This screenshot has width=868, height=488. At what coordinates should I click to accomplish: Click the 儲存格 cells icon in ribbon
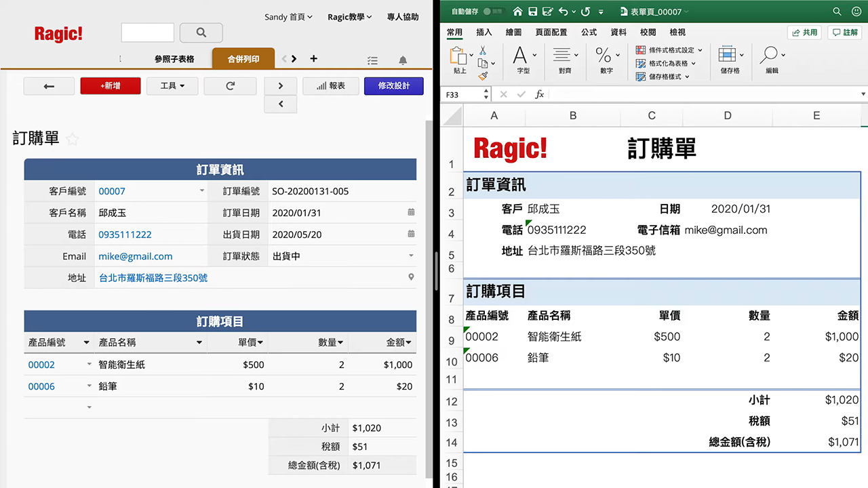(728, 56)
